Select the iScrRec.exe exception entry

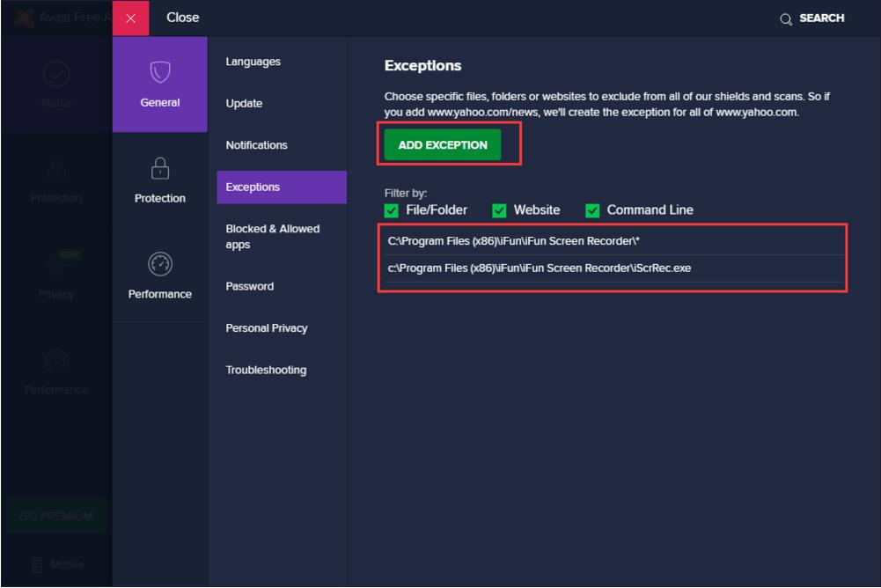613,268
